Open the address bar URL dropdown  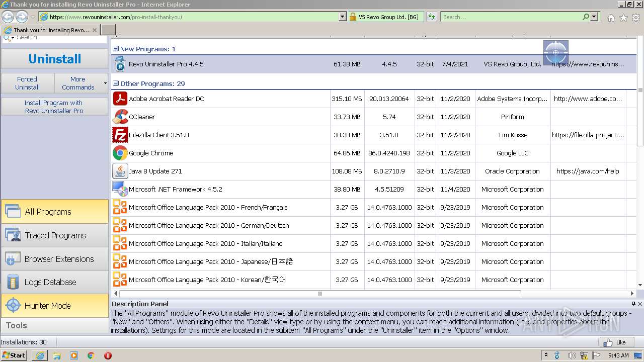343,17
